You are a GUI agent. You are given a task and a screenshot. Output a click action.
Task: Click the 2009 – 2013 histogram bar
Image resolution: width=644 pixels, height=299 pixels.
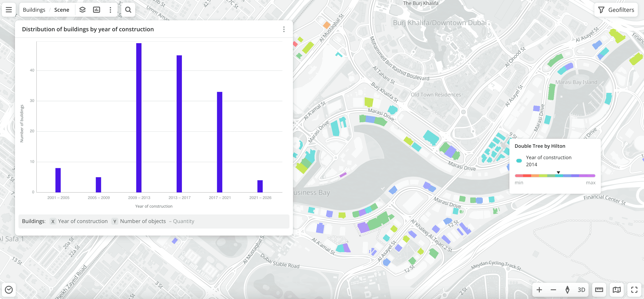pos(139,118)
